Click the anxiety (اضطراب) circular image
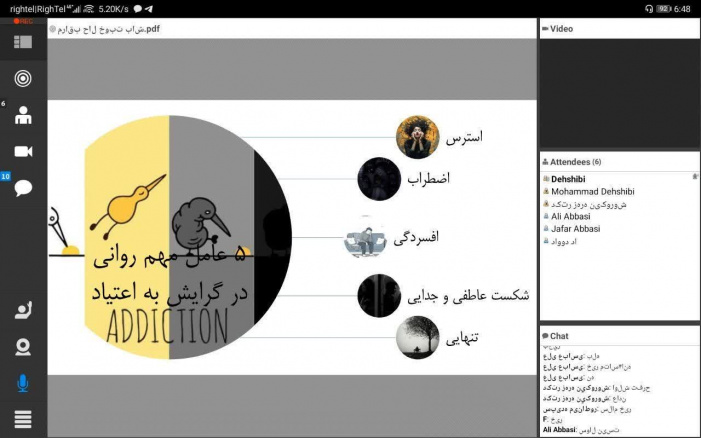 coord(379,179)
